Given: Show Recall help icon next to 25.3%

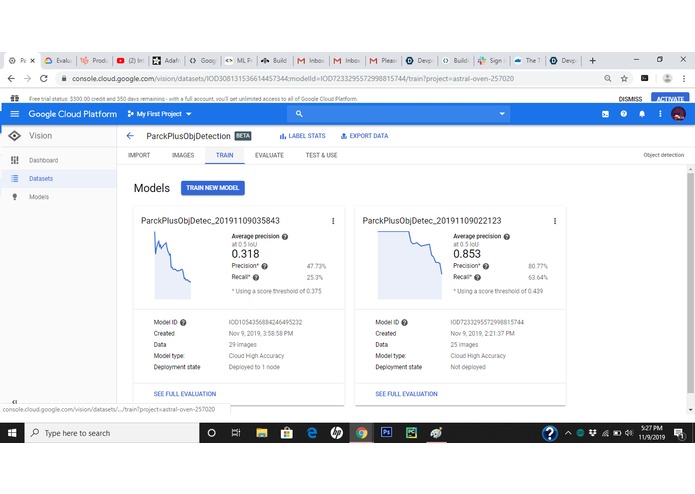Looking at the screenshot, I should [256, 277].
